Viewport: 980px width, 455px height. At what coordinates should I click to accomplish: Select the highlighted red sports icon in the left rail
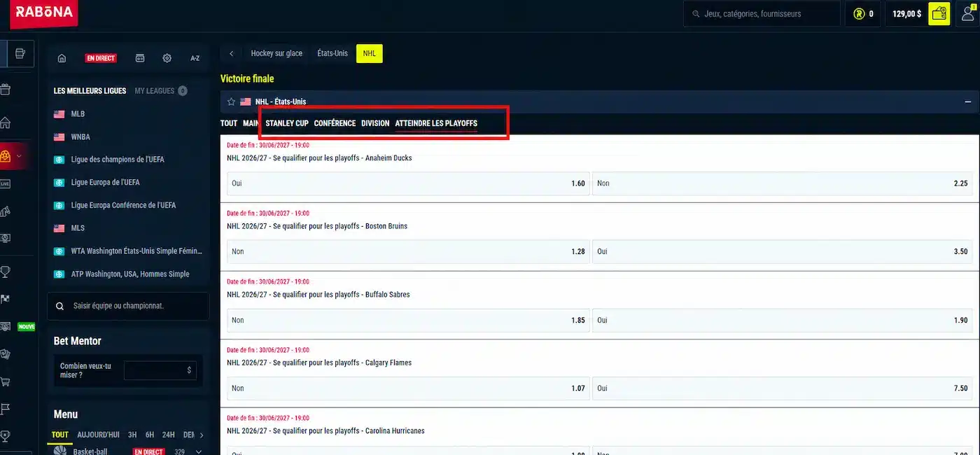5,156
